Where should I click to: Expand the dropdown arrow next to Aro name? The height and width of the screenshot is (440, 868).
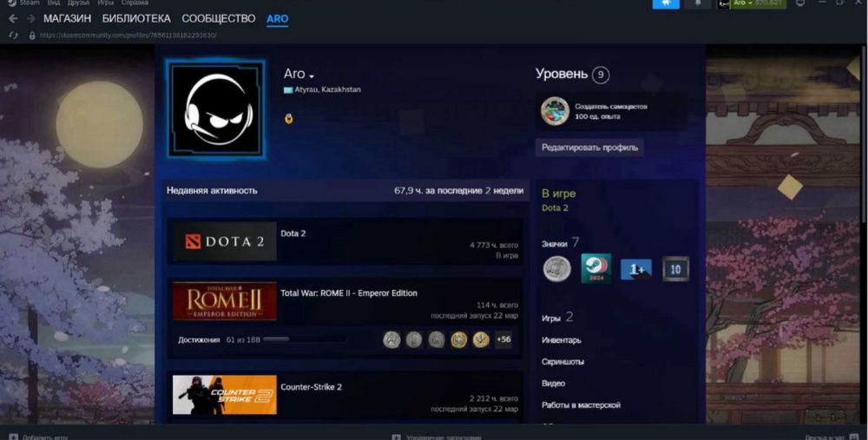[312, 76]
